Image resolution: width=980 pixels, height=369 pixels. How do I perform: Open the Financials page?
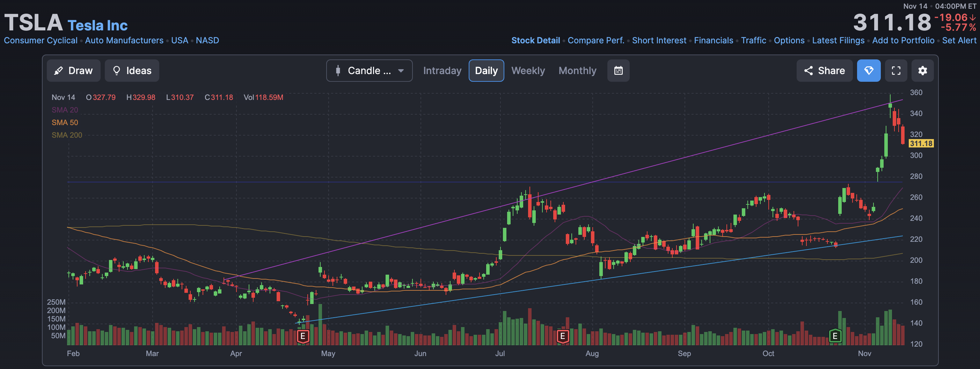click(713, 41)
